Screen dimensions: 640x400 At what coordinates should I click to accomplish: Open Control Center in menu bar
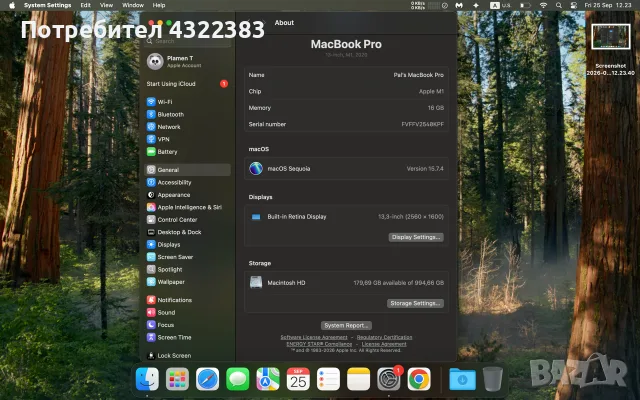[573, 5]
